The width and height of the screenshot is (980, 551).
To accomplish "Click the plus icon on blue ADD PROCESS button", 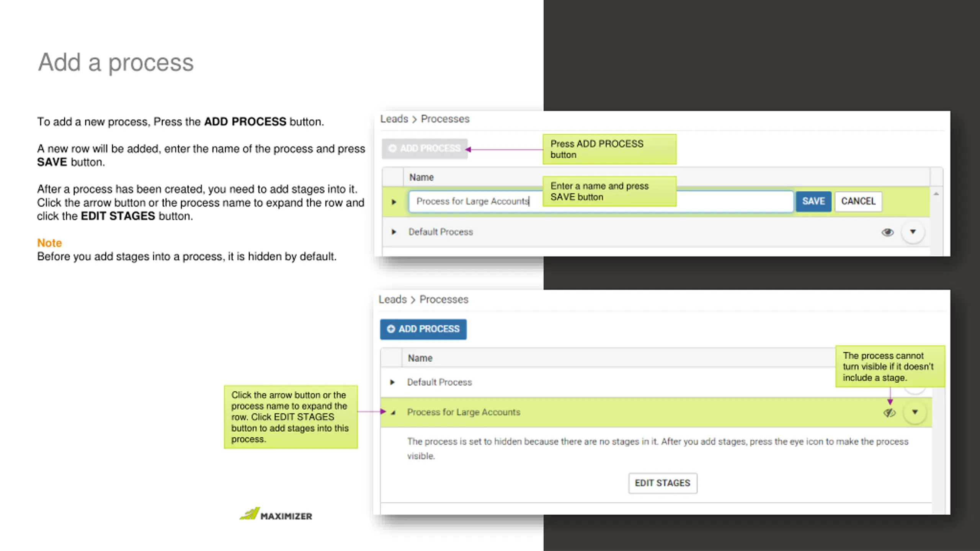I will tap(391, 329).
